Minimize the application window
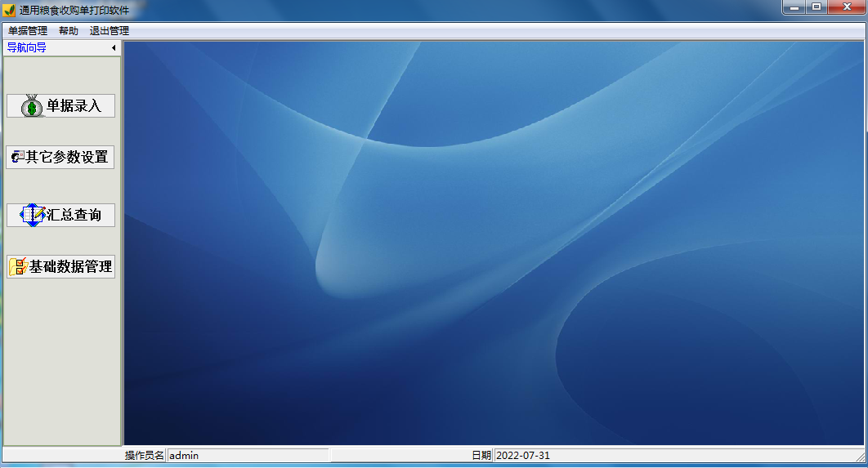The width and height of the screenshot is (868, 468). coord(794,7)
